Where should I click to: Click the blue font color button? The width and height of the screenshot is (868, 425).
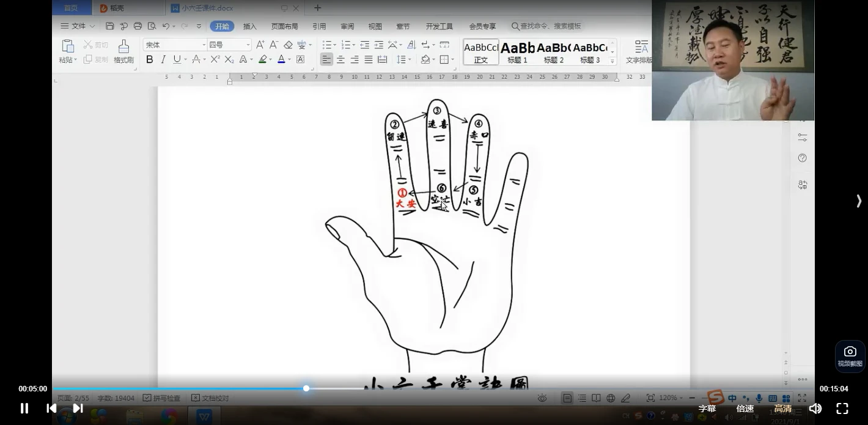click(x=281, y=59)
